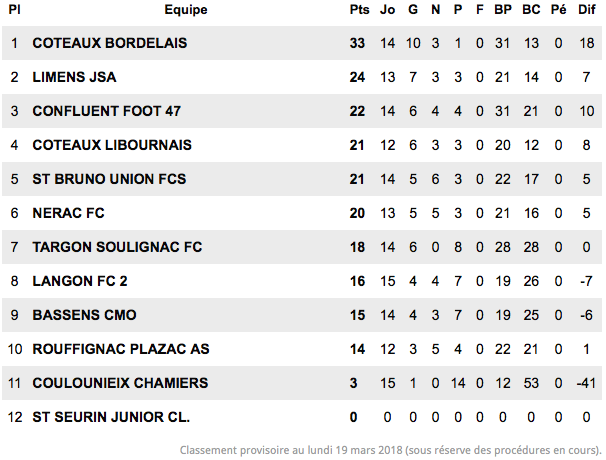Select ST BRUNO UNION FCS team
This screenshot has height=460, width=606.
[109, 179]
